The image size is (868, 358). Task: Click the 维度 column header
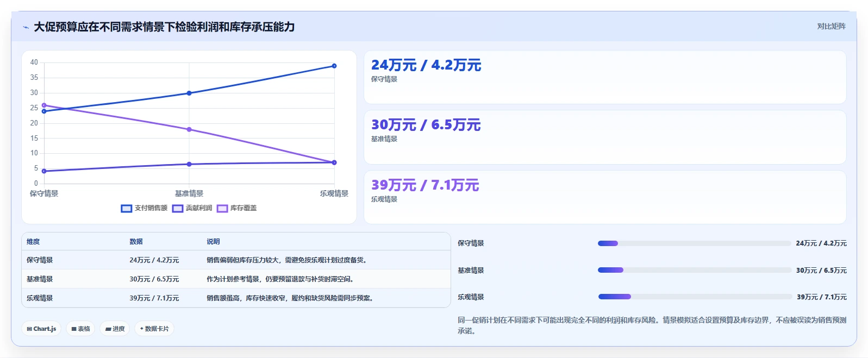pyautogui.click(x=33, y=242)
